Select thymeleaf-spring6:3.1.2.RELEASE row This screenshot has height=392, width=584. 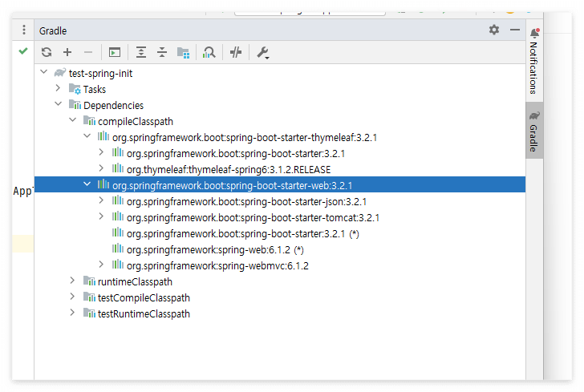(x=280, y=169)
